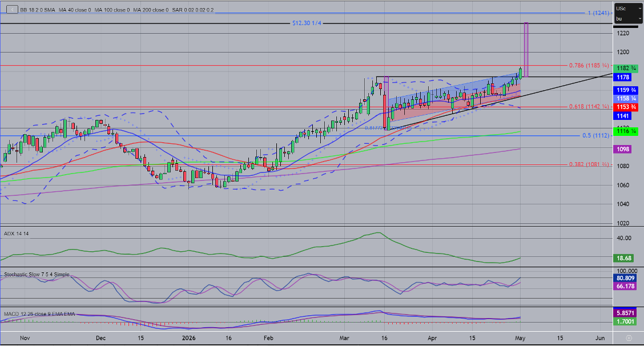644x346 pixels.
Task: Select the 0.786 (1185 ¾) Fibonacci level label
Action: click(x=589, y=65)
